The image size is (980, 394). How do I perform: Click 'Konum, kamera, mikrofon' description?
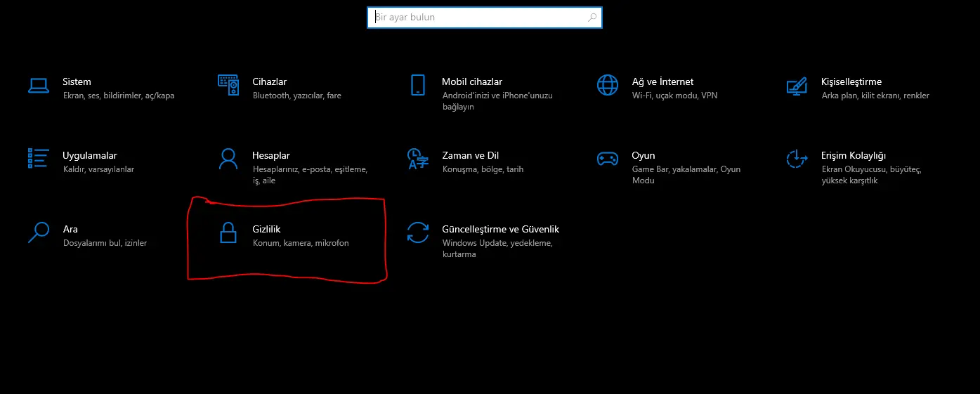pos(301,243)
